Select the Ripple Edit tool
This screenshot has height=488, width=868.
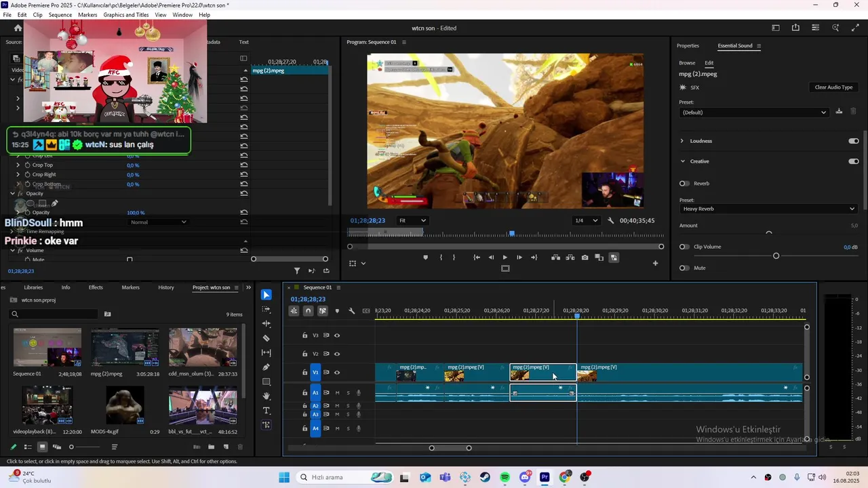pyautogui.click(x=267, y=324)
